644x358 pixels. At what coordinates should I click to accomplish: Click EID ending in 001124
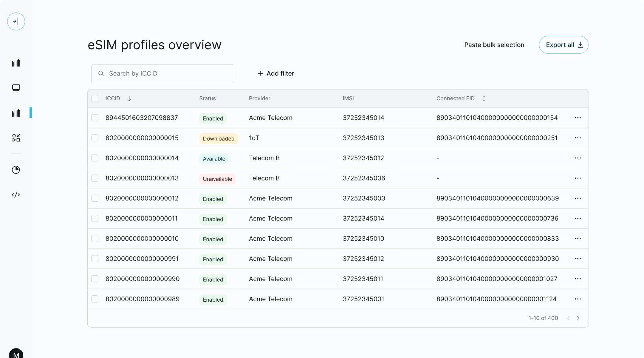click(x=496, y=299)
